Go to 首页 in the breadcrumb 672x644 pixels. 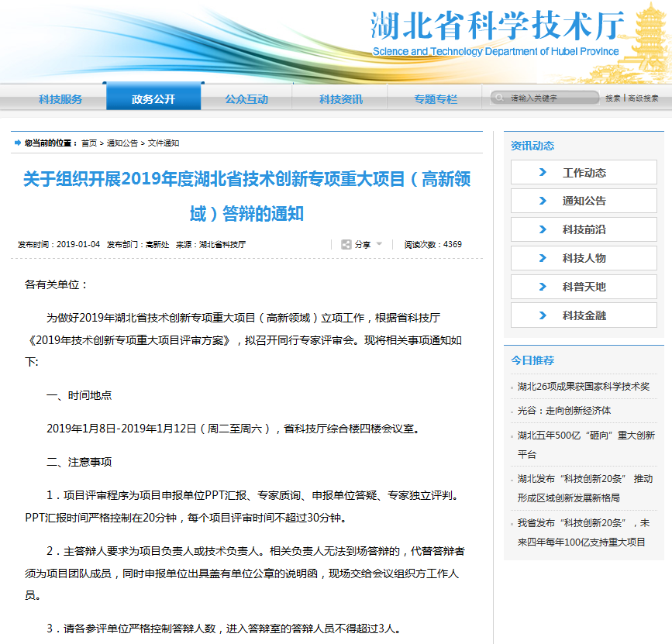[89, 143]
